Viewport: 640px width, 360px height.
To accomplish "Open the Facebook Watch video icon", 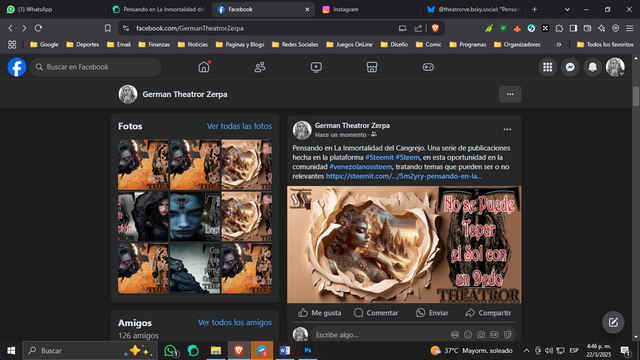I will click(316, 67).
